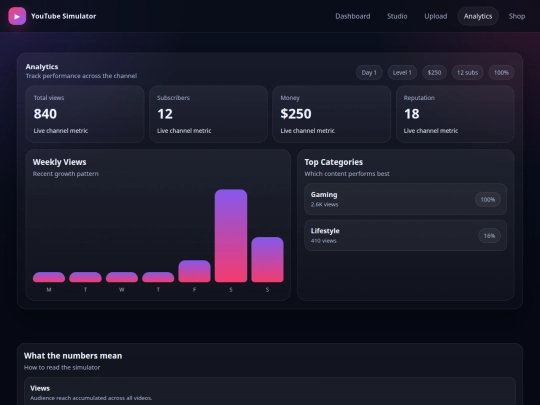
Task: Click the Wednesday bar in Weekly Views
Action: click(122, 277)
